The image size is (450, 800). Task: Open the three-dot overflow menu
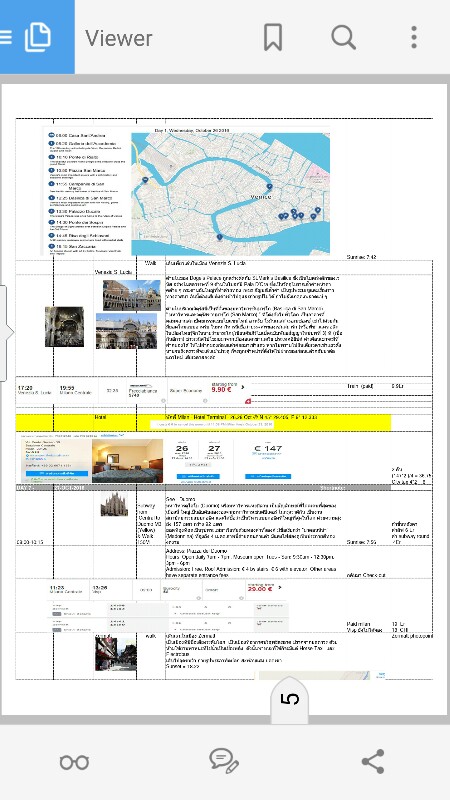coord(414,38)
